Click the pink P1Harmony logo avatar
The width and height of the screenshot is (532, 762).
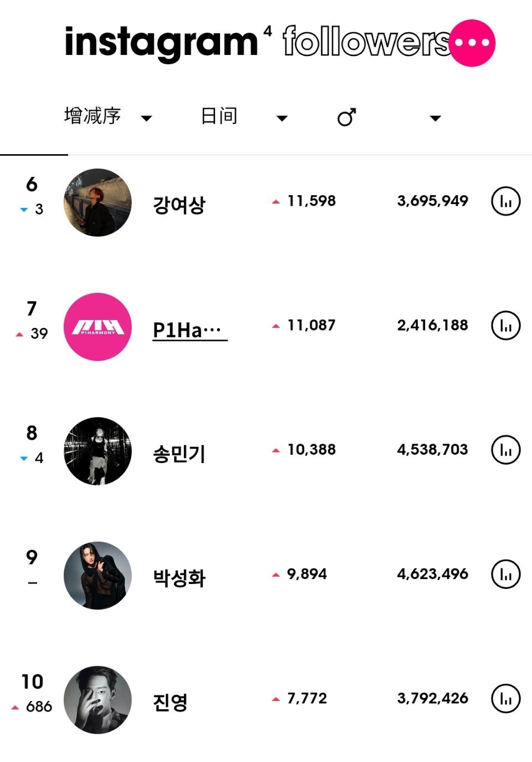pos(98,327)
